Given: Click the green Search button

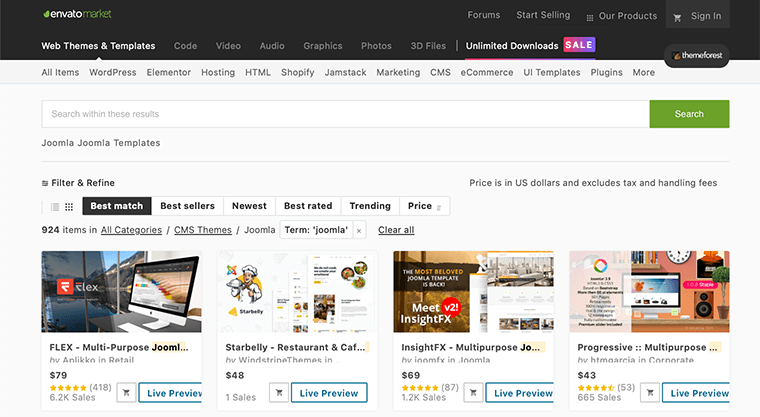Looking at the screenshot, I should point(689,114).
